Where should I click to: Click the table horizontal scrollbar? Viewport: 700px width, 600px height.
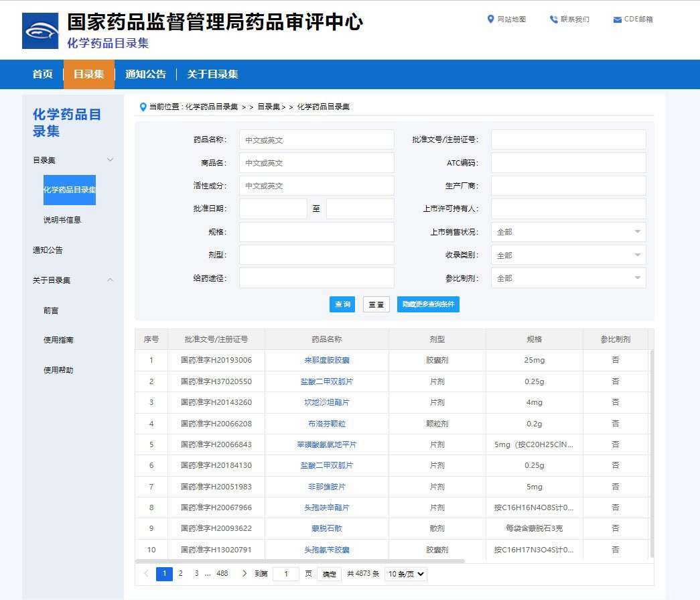pos(299,560)
